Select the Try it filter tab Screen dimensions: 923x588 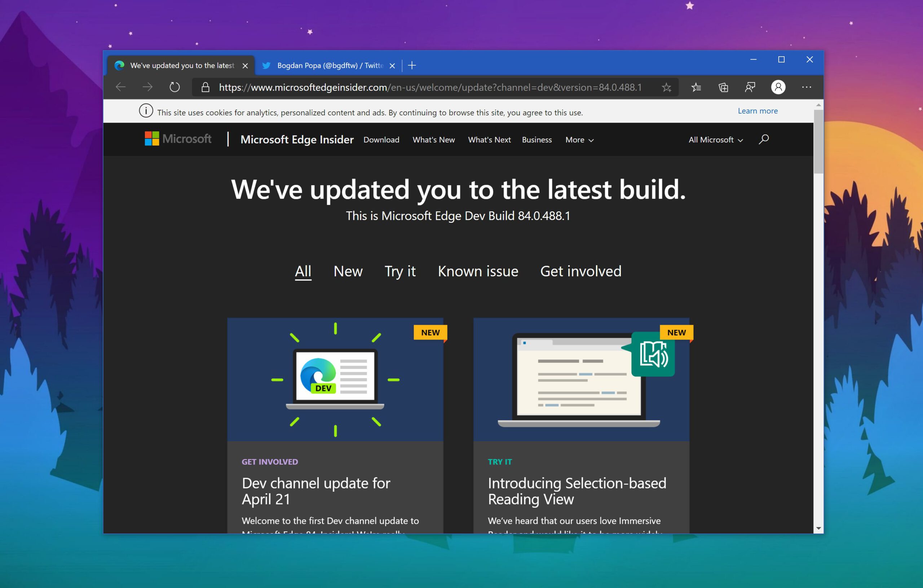coord(400,271)
